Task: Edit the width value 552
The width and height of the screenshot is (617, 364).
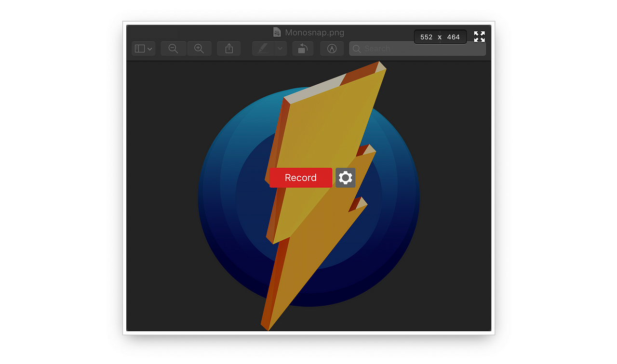Action: 426,37
